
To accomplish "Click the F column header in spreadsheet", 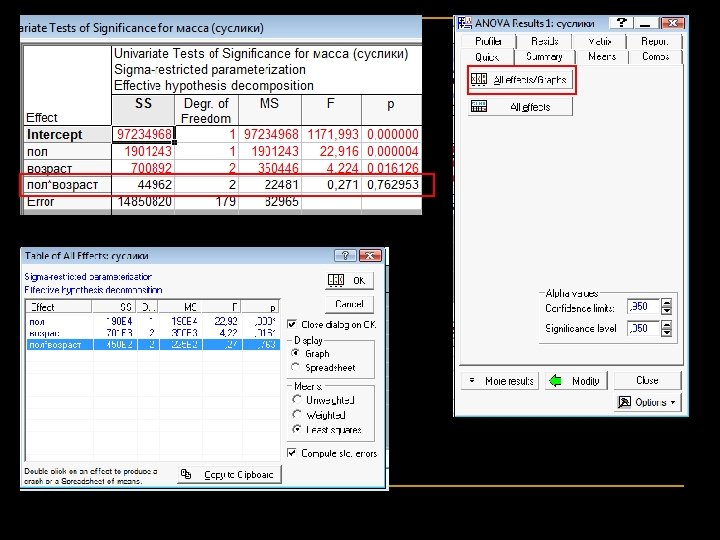I will pyautogui.click(x=331, y=110).
